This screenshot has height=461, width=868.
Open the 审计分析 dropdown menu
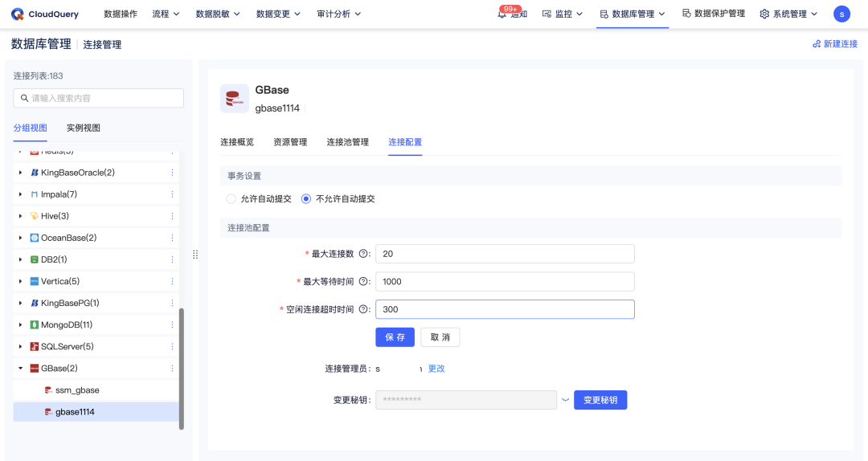(339, 14)
